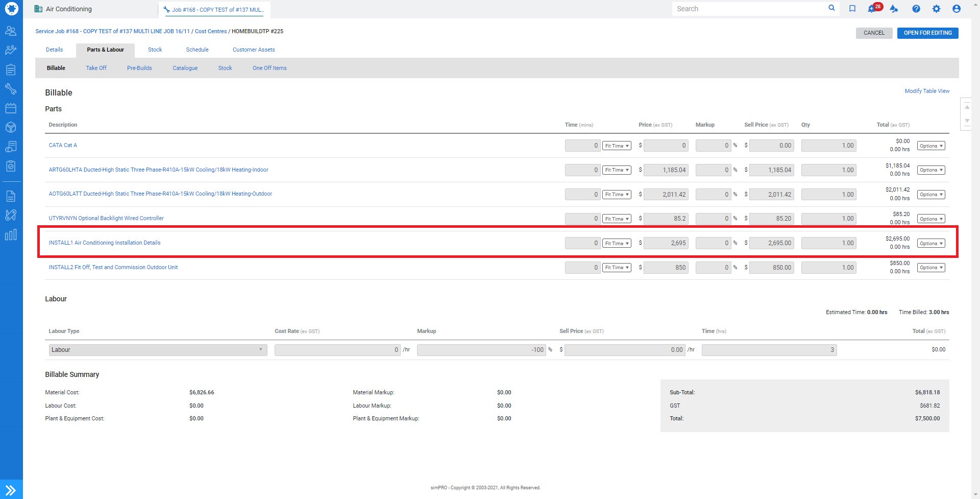Open the Cost Centres breadcrumb link
This screenshot has height=499, width=980.
211,31
